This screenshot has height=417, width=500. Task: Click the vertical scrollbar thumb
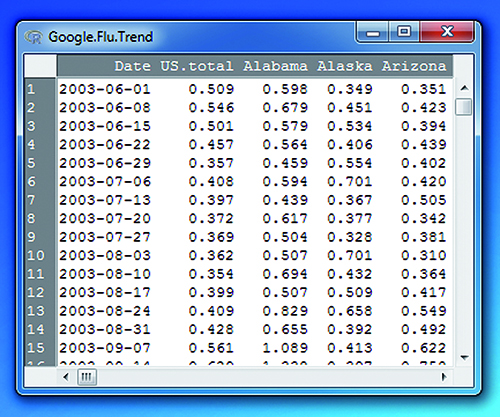pos(464,107)
